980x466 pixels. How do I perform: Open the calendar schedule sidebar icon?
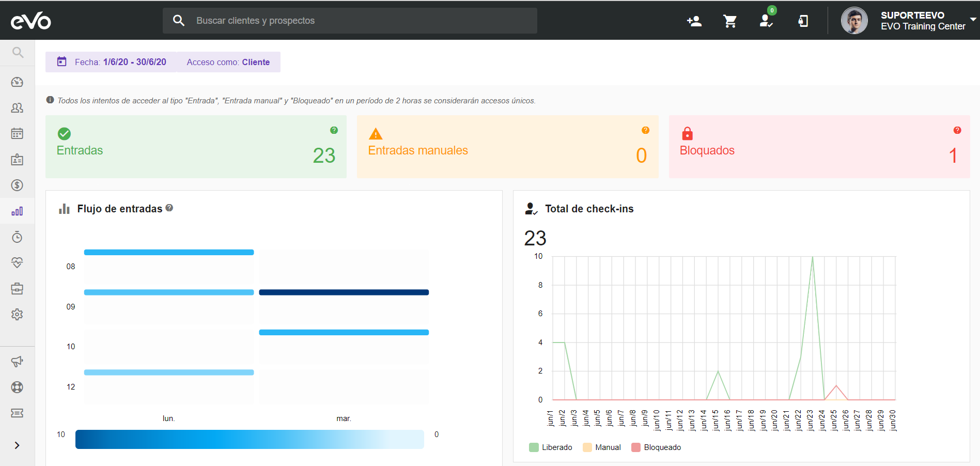[17, 134]
